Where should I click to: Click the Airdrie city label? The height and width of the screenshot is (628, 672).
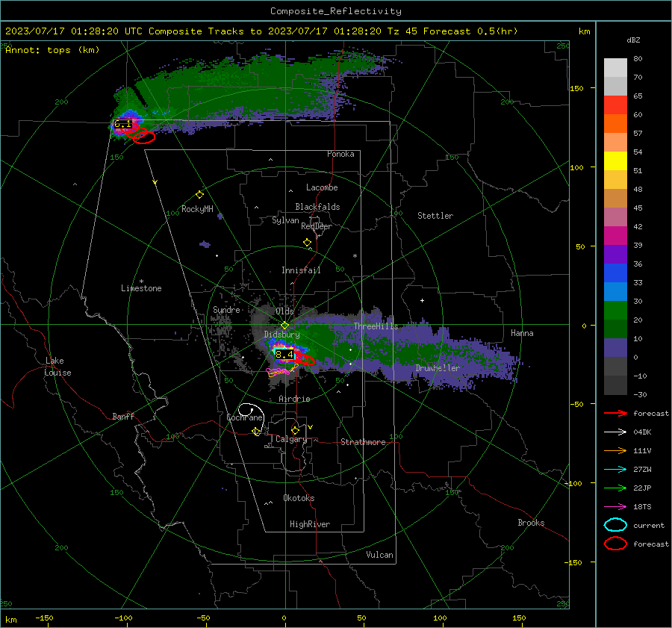click(x=294, y=399)
